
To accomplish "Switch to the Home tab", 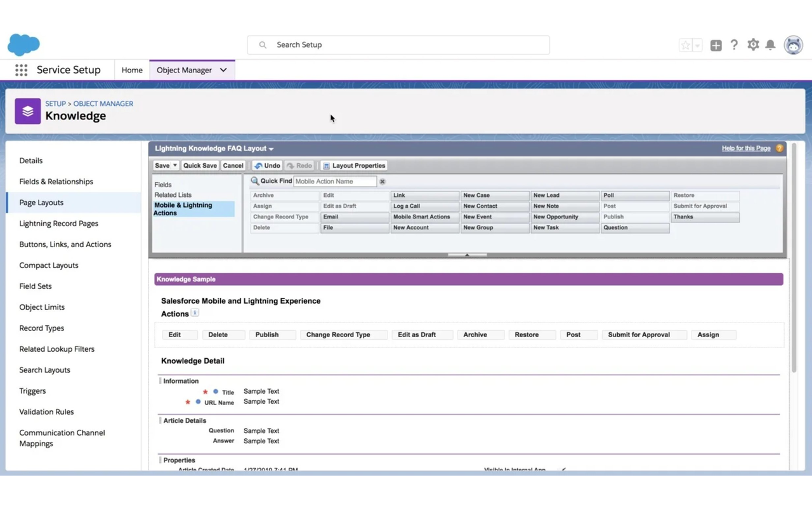I will coord(132,70).
